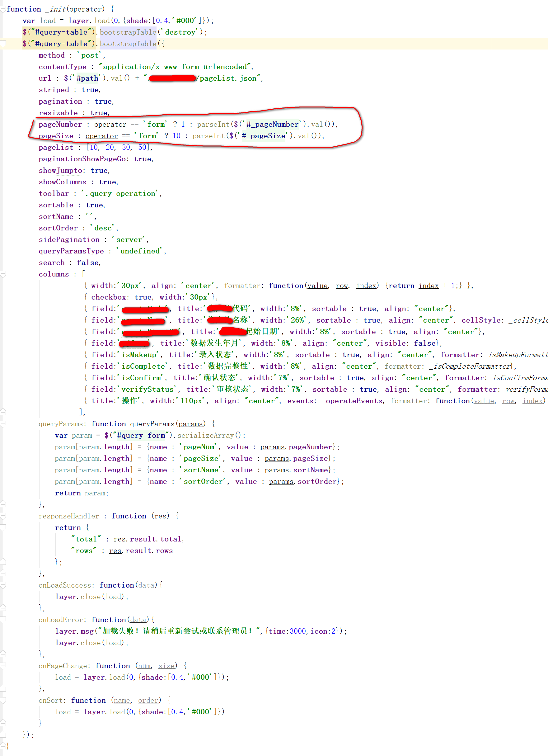Collapse the fold region at the final closing brace

click(3, 746)
